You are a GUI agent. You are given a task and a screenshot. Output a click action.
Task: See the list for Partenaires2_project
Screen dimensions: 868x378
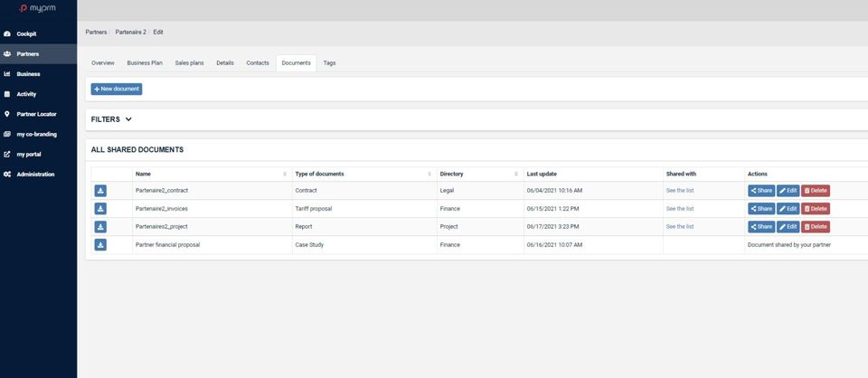(680, 226)
